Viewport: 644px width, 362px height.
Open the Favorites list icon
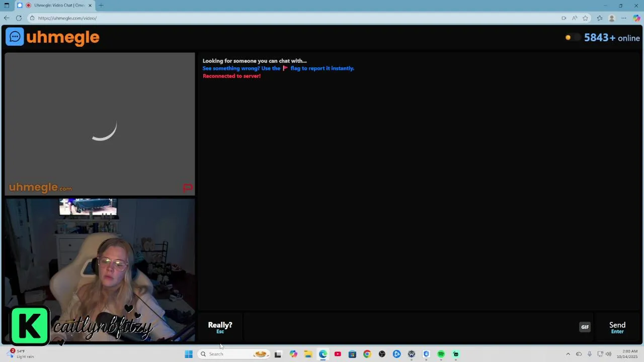pos(600,18)
